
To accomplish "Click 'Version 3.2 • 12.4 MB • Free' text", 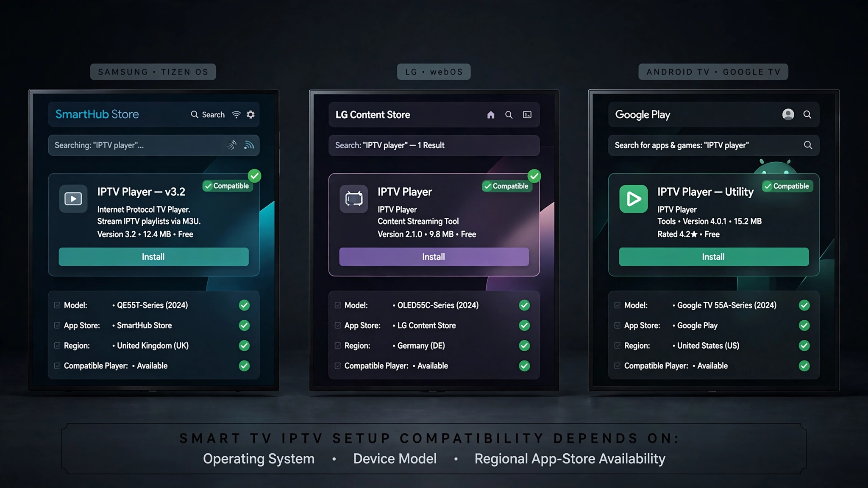I will coord(145,234).
